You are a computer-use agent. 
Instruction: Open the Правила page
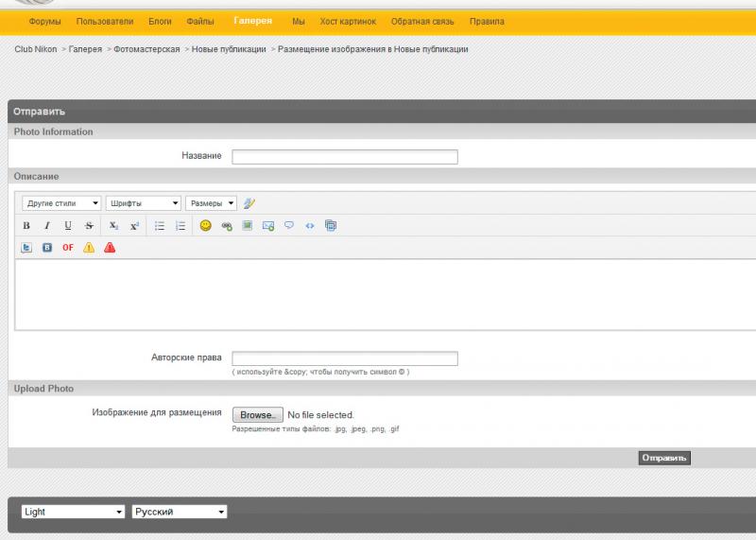pyautogui.click(x=487, y=21)
